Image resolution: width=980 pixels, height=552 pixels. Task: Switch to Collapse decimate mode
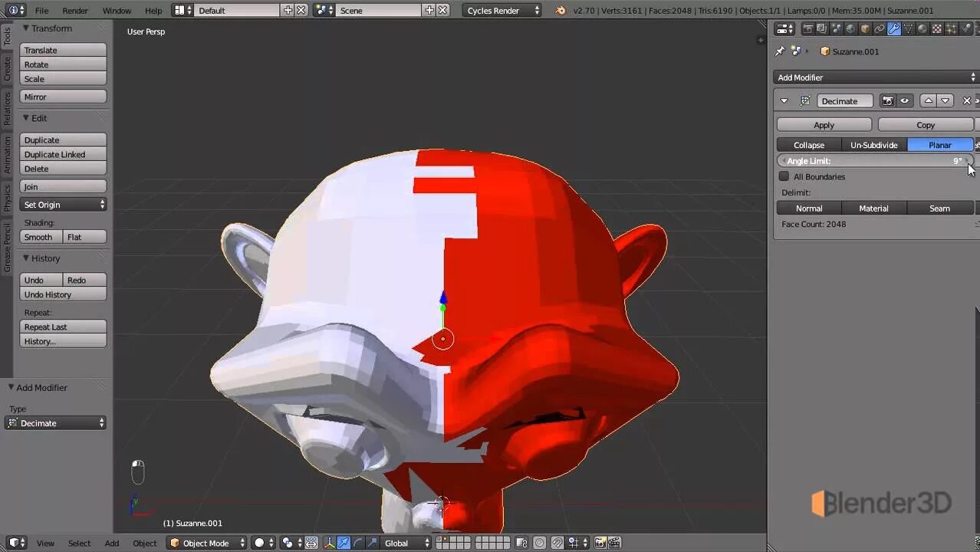point(809,145)
